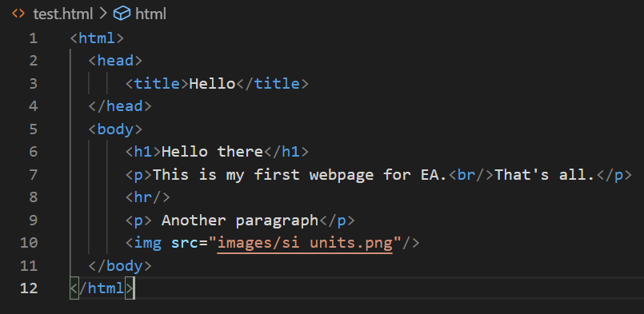Click line number 7 in the gutter
Image resolution: width=644 pixels, height=314 pixels.
34,175
